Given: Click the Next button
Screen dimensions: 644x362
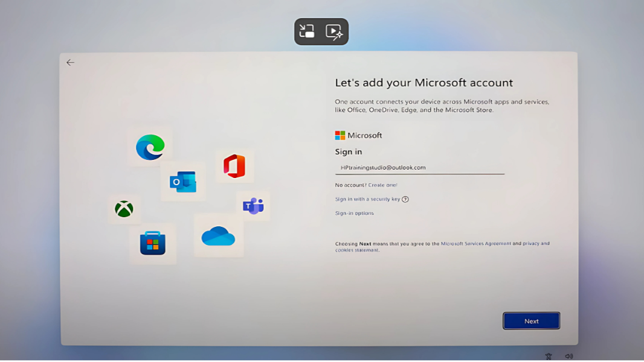Looking at the screenshot, I should coord(531,321).
